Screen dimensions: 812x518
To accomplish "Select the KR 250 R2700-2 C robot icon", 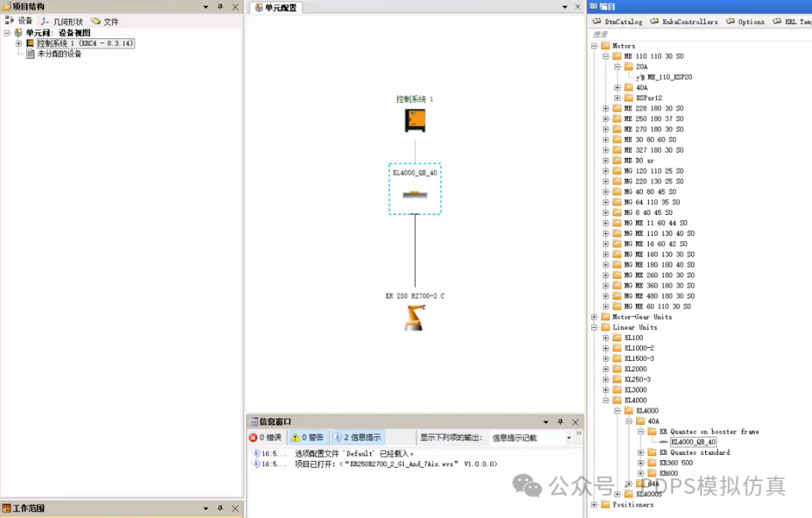I will tap(415, 317).
